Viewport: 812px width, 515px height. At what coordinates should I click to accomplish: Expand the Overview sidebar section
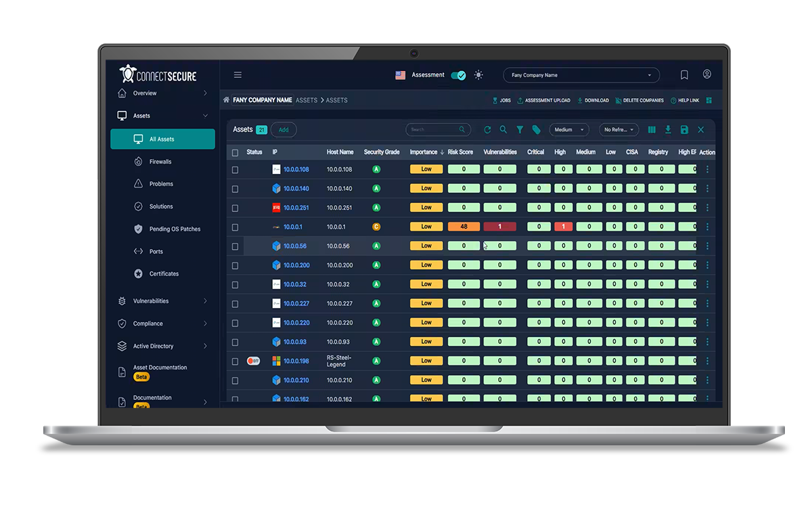click(x=162, y=93)
